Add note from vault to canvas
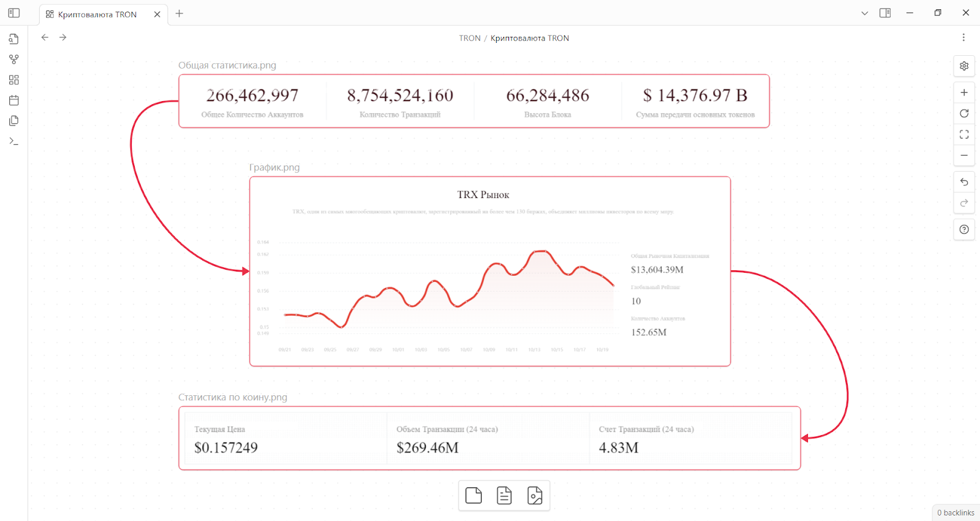This screenshot has height=521, width=980. coord(504,495)
